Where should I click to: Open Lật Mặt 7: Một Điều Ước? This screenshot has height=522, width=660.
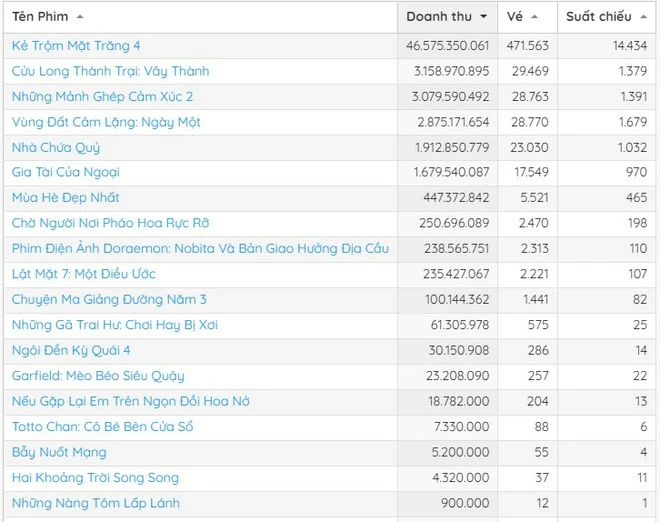84,274
